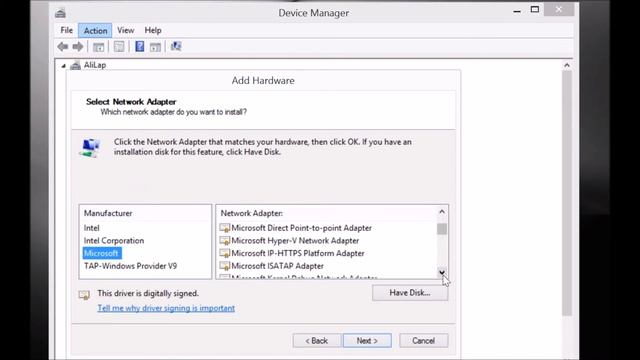This screenshot has height=360, width=640.
Task: Click the AliLap computer icon
Action: [x=76, y=65]
